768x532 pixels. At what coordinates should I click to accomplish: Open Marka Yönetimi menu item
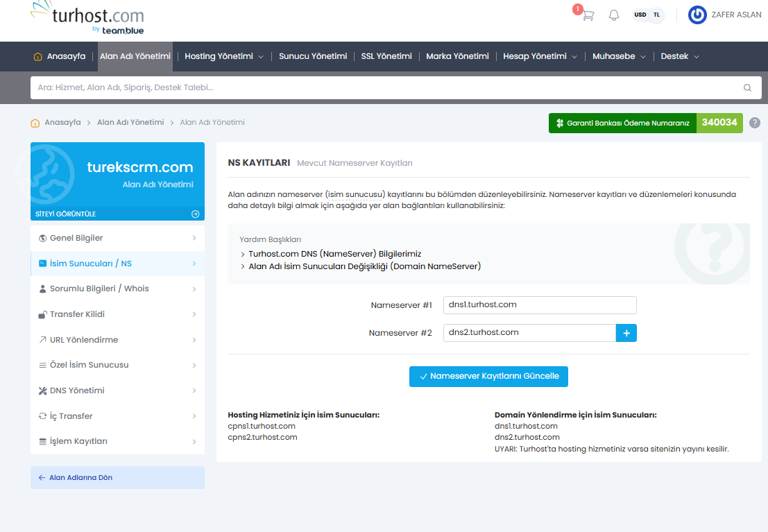[x=457, y=56]
